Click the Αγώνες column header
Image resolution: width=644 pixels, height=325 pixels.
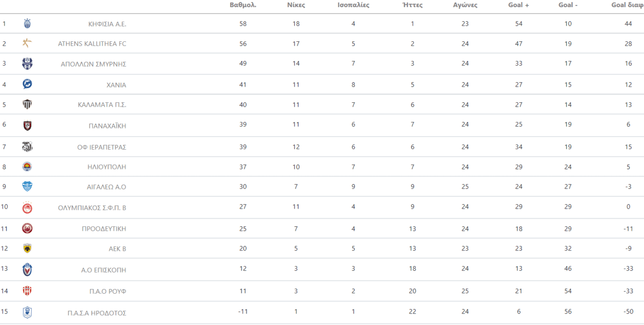[x=465, y=5]
